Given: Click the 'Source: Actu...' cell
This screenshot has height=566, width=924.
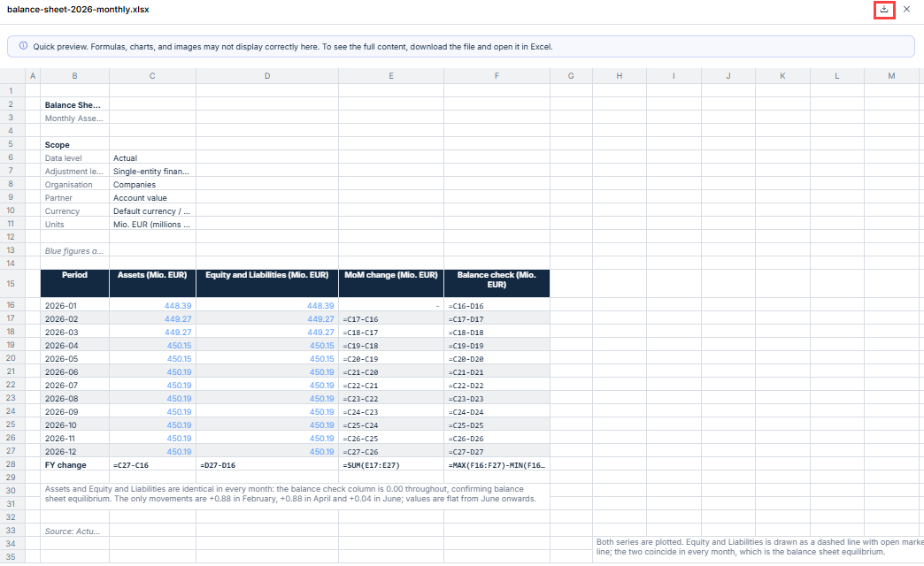Looking at the screenshot, I should (75, 531).
